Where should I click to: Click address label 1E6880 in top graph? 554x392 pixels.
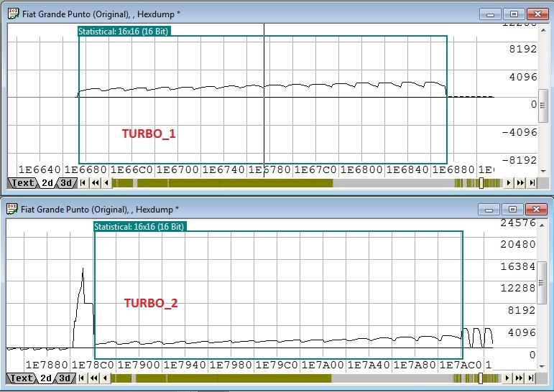click(x=453, y=170)
